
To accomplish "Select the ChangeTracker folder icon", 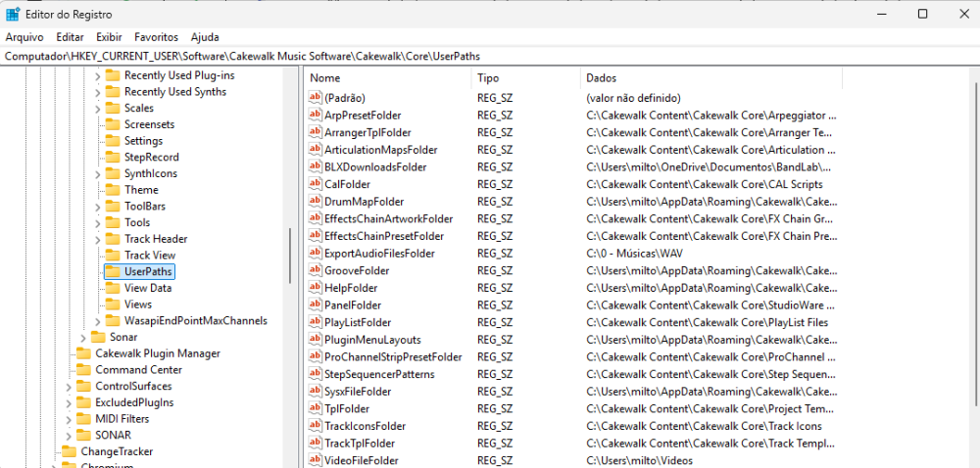I will (x=69, y=451).
